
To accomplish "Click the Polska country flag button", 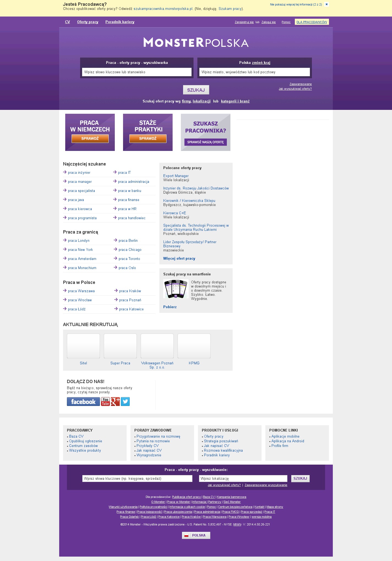I will pos(196,535).
